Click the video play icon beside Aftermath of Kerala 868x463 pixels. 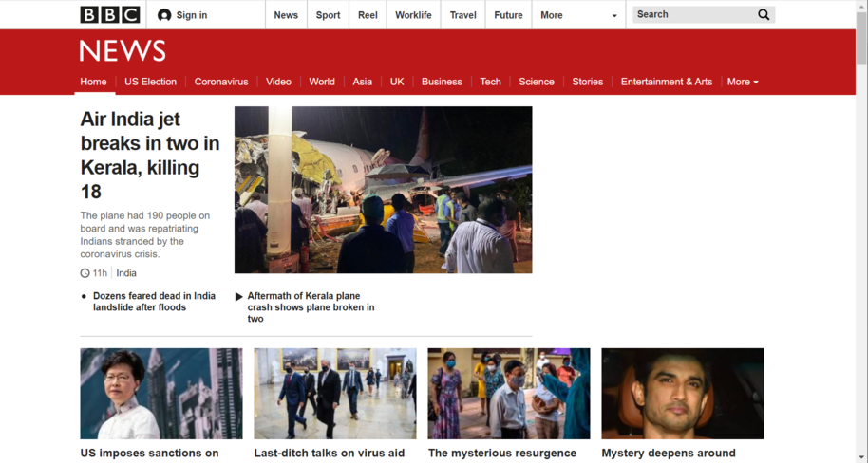click(239, 297)
